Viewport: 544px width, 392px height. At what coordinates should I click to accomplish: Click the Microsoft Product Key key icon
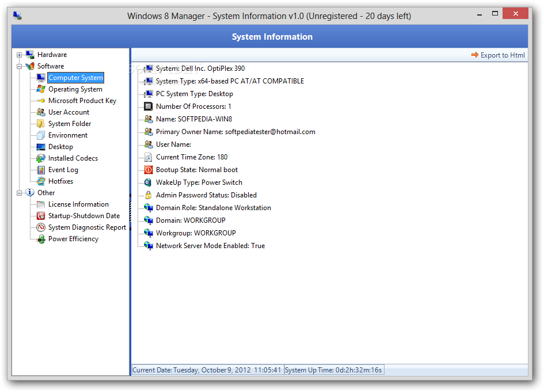point(41,101)
